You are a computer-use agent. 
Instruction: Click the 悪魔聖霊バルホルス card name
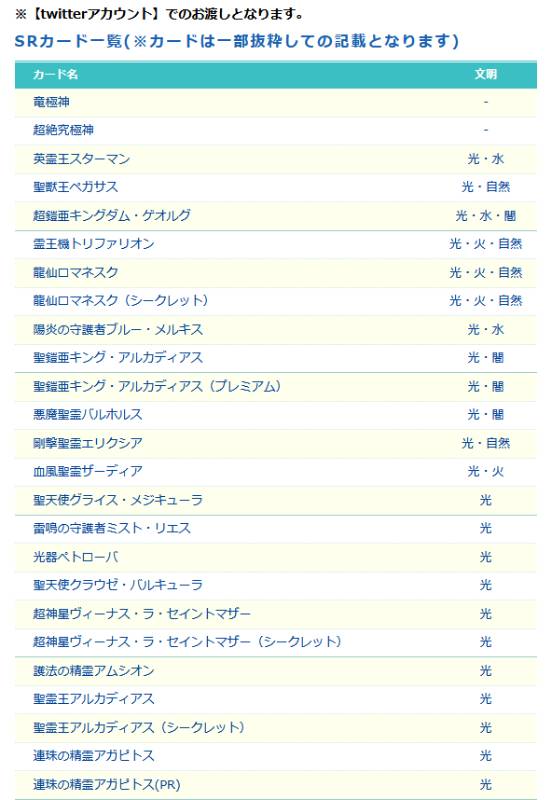click(88, 414)
